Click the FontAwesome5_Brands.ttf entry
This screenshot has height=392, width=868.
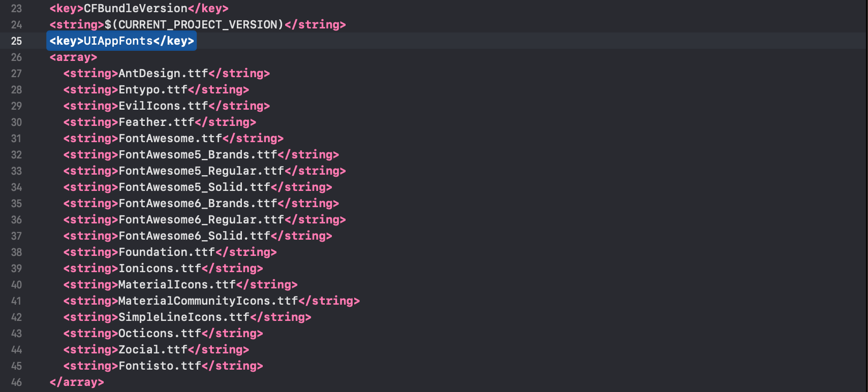(x=201, y=155)
